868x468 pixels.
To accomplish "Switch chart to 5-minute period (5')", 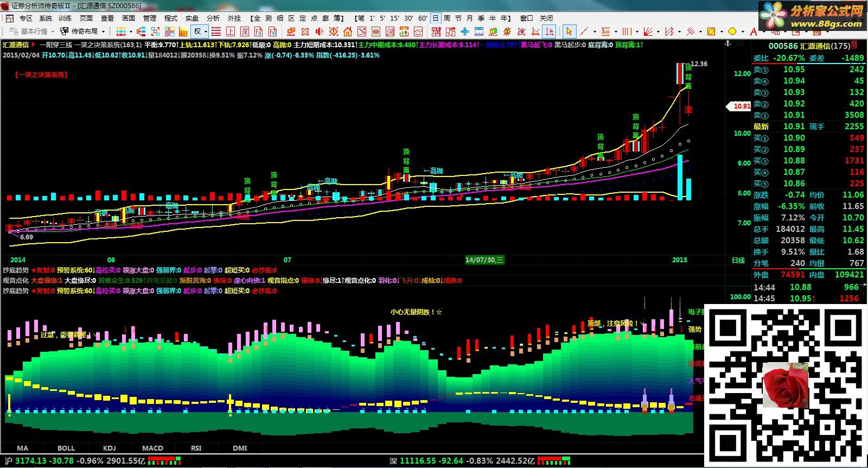I will coord(382,18).
